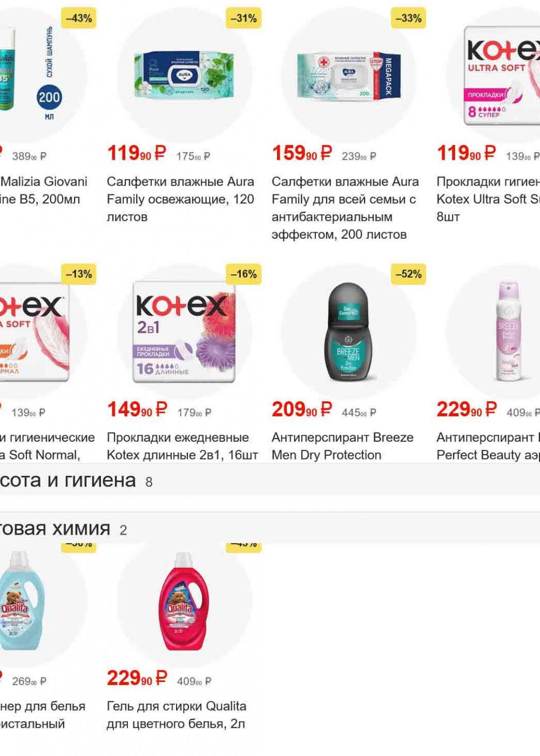The width and height of the screenshot is (540, 756).
Task: Click the –31% discount badge
Action: (244, 18)
